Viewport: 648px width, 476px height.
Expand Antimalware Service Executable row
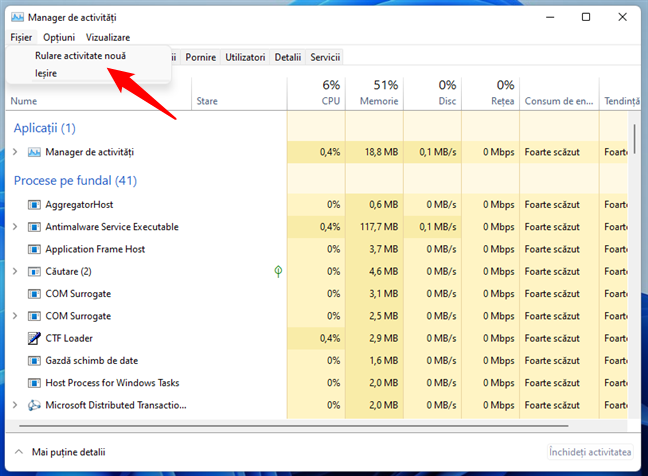[15, 227]
